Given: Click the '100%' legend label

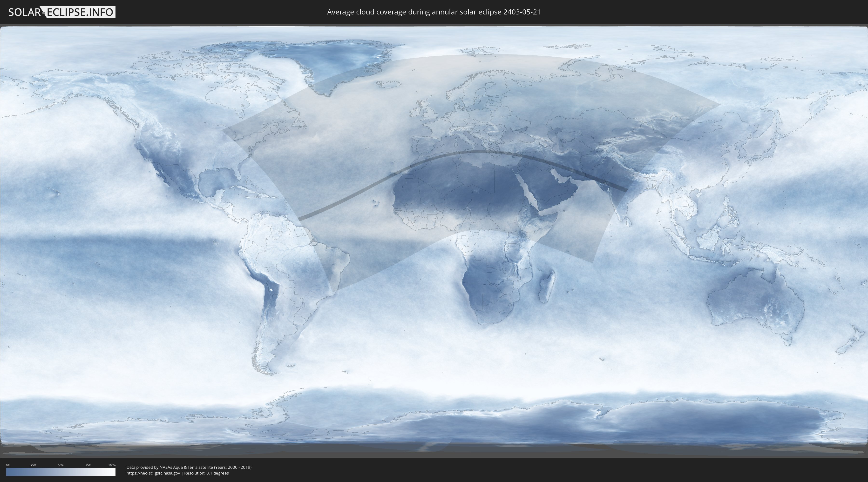Looking at the screenshot, I should click(x=112, y=465).
